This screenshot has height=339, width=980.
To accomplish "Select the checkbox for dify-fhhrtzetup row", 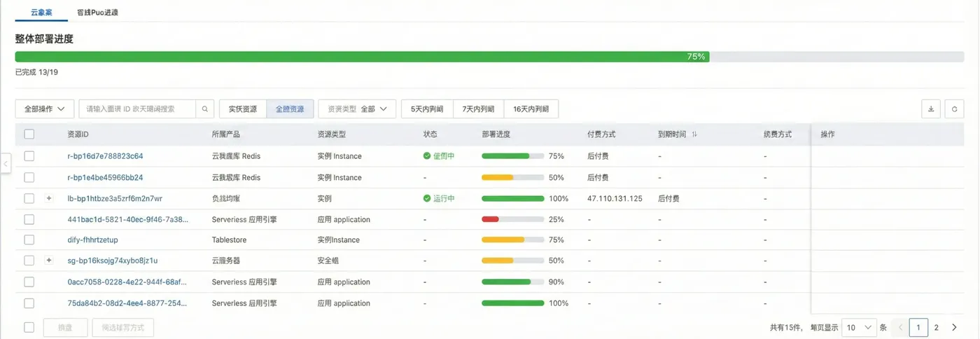I will tap(29, 240).
